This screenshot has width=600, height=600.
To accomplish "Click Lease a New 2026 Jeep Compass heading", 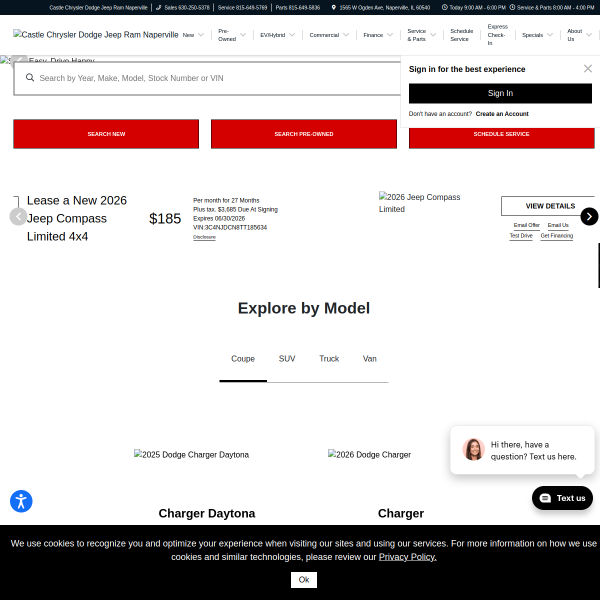I will [x=77, y=218].
